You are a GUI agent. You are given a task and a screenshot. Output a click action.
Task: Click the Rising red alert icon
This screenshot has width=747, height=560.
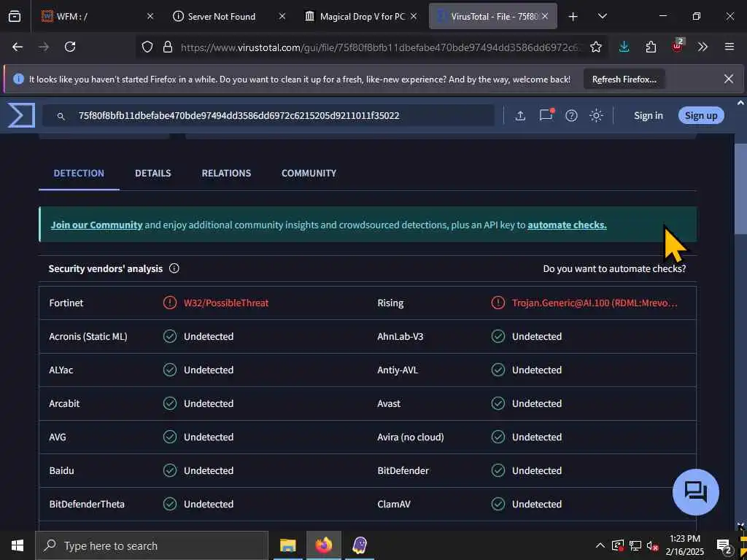click(498, 303)
